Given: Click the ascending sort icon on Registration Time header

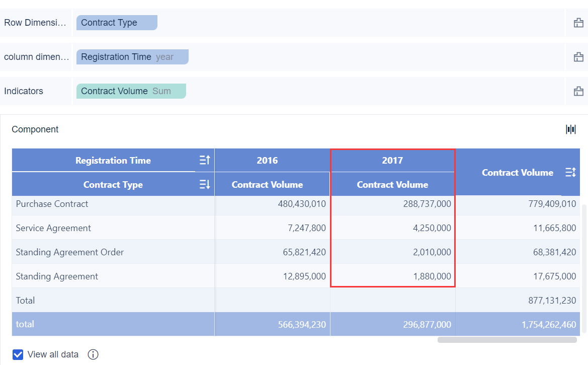Looking at the screenshot, I should pos(204,160).
